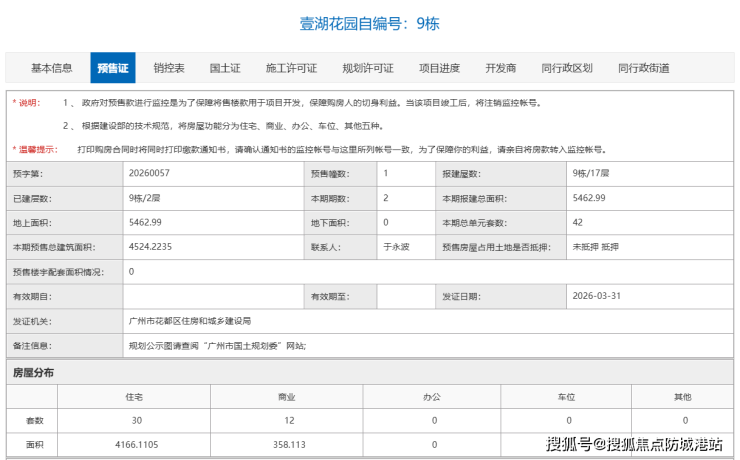Viewport: 740px width, 460px height.
Task: Open the 规划许可证 tab
Action: pyautogui.click(x=368, y=68)
